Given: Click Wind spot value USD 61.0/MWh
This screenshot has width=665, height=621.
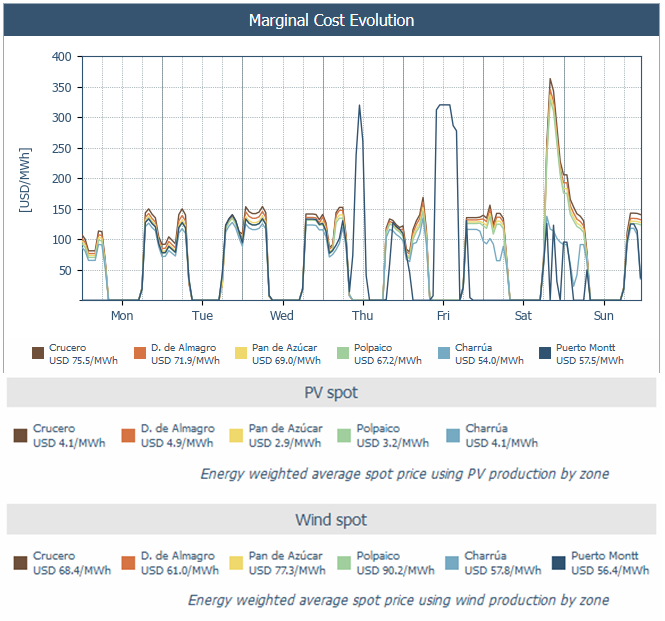Looking at the screenshot, I should pyautogui.click(x=180, y=571).
